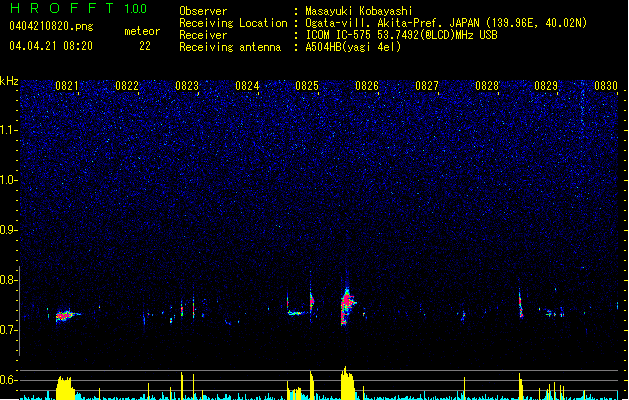Click the meteor echo just after 0821
629x400 pixels.
coord(67,315)
